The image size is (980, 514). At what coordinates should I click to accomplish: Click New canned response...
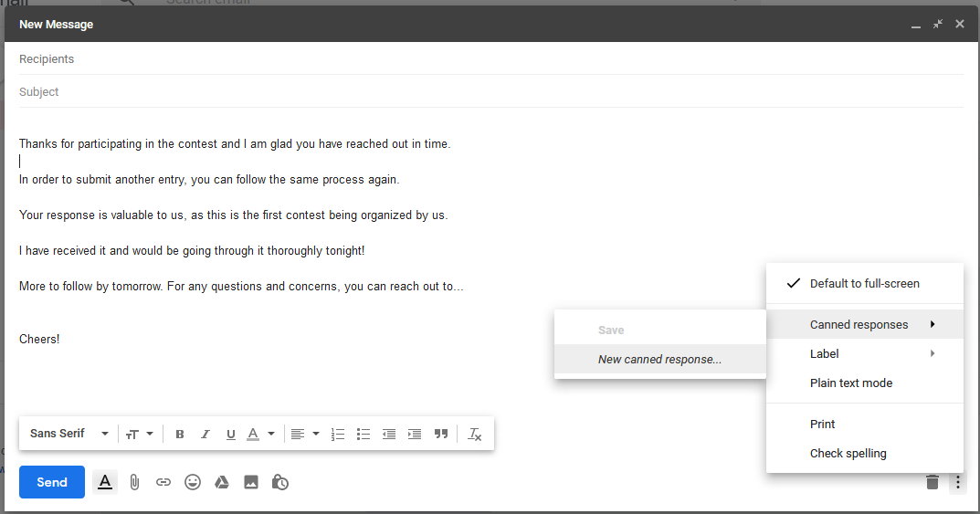pos(660,359)
